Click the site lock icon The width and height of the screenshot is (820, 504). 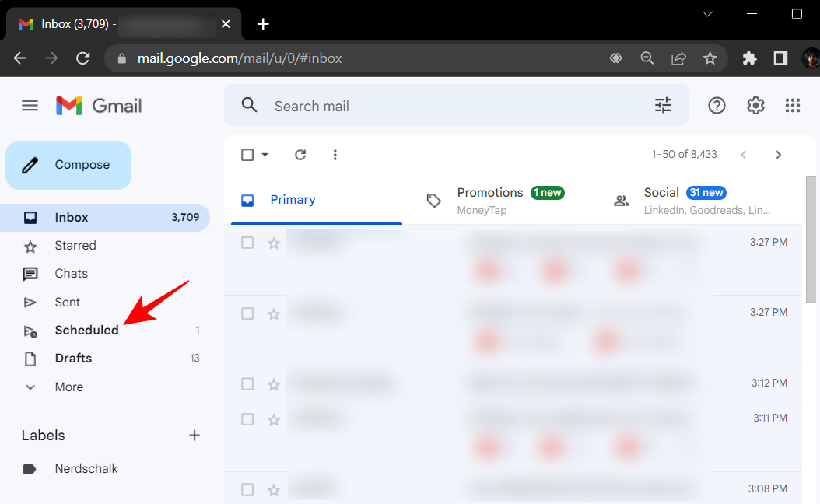pyautogui.click(x=122, y=58)
